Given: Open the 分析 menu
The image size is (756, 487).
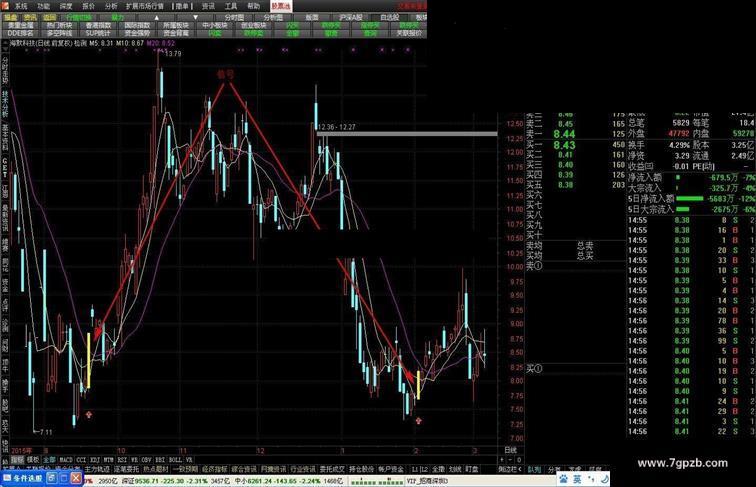Looking at the screenshot, I should tap(111, 6).
